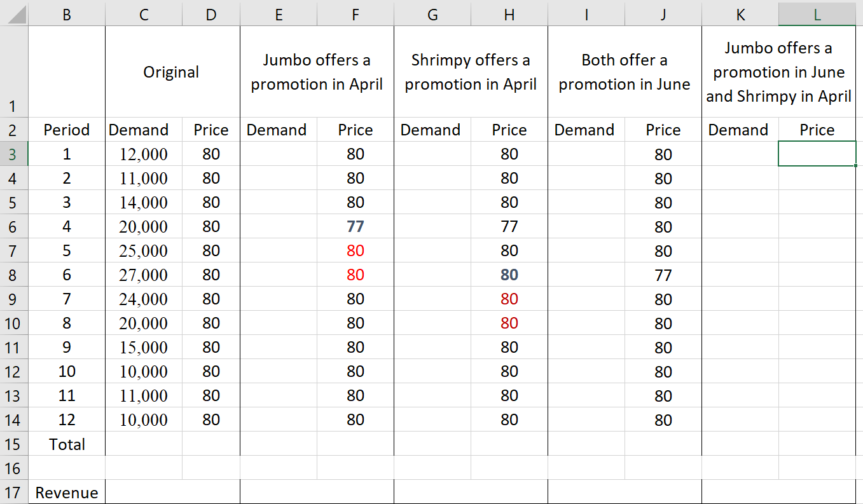Select the Original header cell
The height and width of the screenshot is (504, 863).
172,72
